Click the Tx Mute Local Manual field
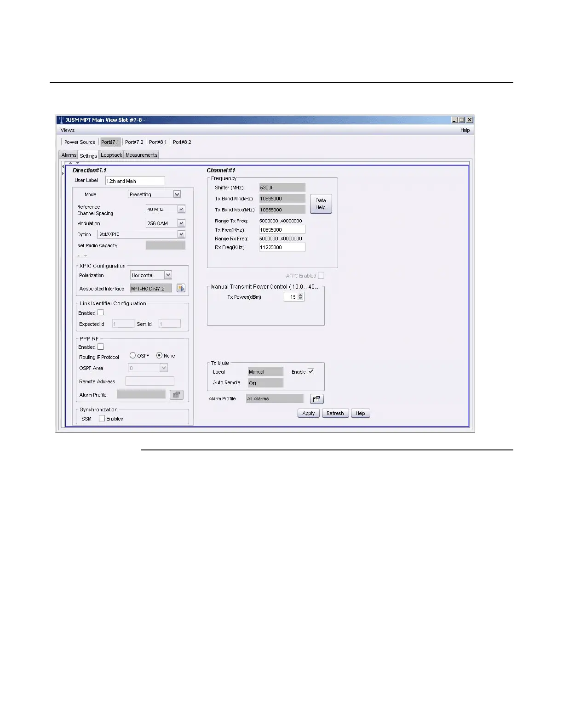This screenshot has width=563, height=728. 265,371
